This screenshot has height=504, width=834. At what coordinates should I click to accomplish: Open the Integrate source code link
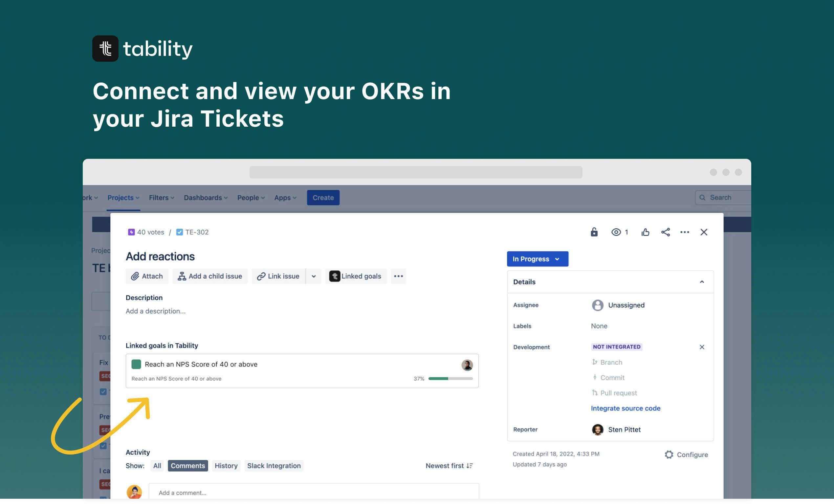tap(625, 408)
